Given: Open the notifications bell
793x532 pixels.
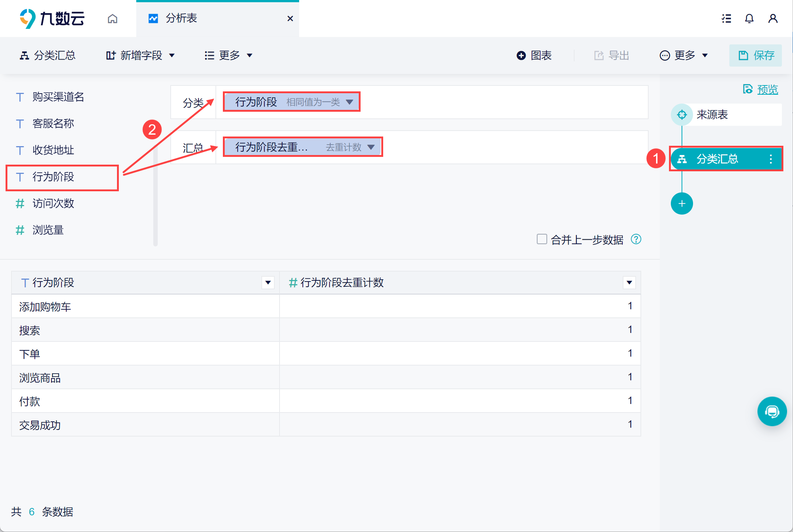Looking at the screenshot, I should (x=749, y=18).
